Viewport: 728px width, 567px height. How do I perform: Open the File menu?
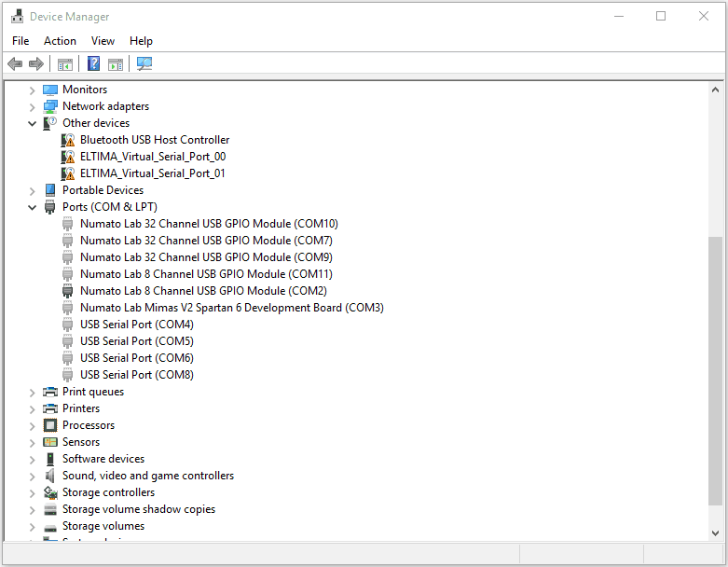tap(21, 41)
